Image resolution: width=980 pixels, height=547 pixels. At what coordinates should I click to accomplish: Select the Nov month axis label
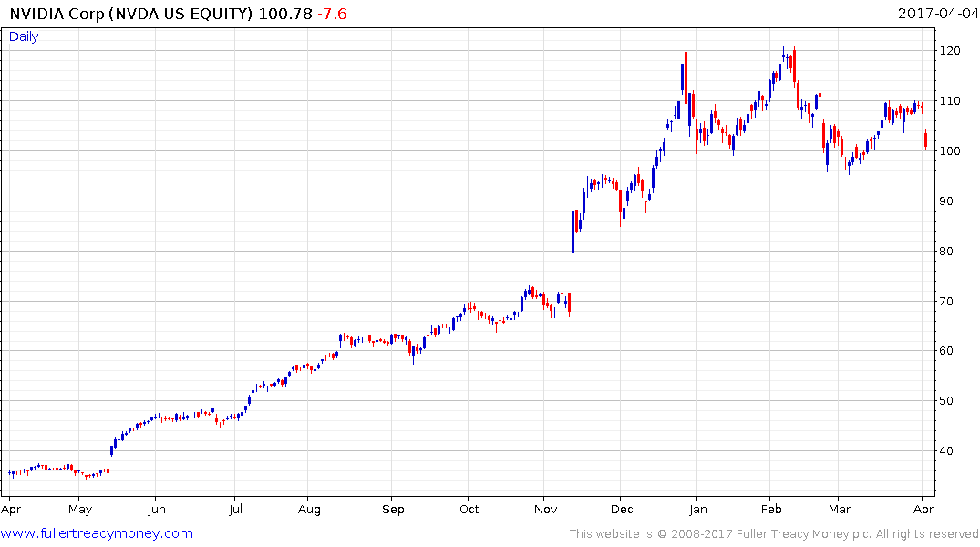pyautogui.click(x=546, y=510)
